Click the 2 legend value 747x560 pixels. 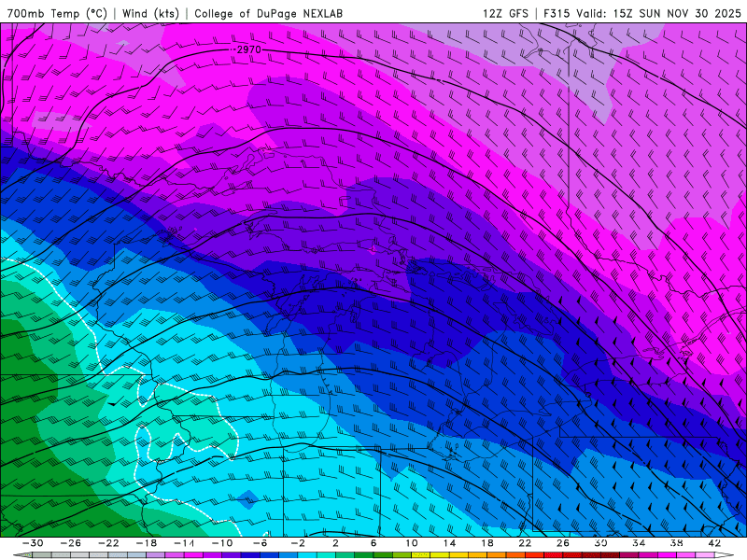(335, 543)
